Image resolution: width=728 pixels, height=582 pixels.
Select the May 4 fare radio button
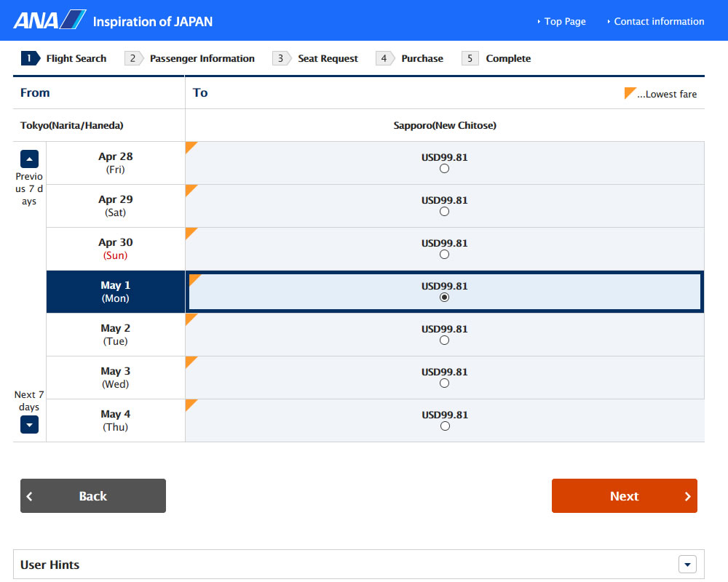[445, 426]
